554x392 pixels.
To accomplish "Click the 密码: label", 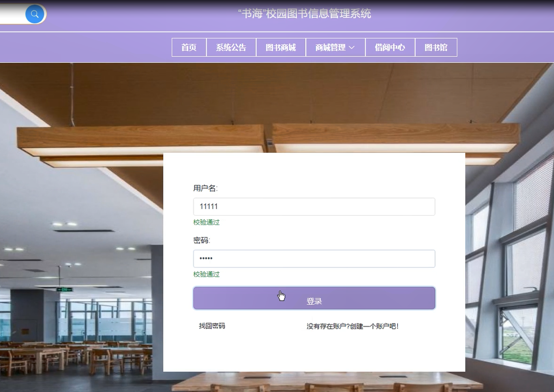I will pos(202,241).
